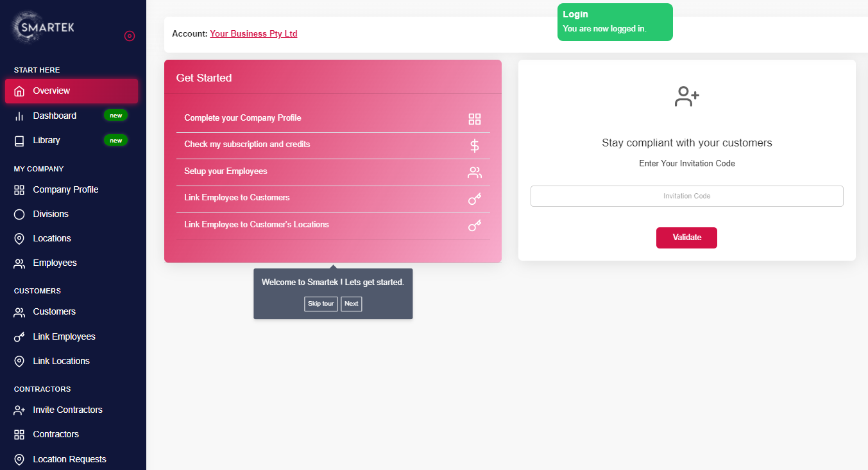
Task: Click the dollar icon for subscription credits
Action: coord(474,146)
